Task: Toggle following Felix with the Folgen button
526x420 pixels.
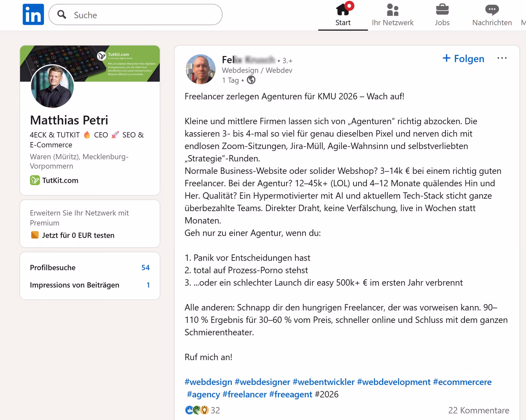Action: [x=463, y=58]
